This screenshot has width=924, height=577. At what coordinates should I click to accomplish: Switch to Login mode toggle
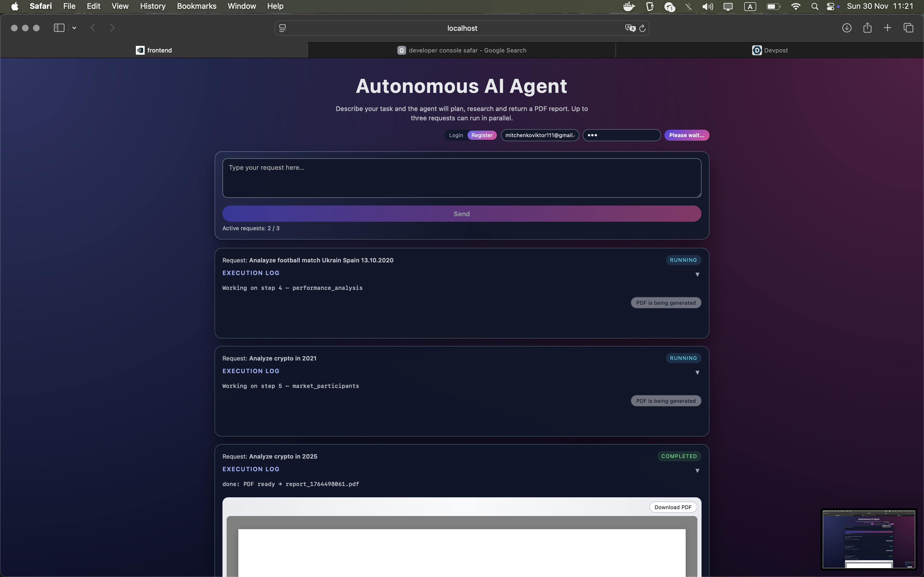455,135
